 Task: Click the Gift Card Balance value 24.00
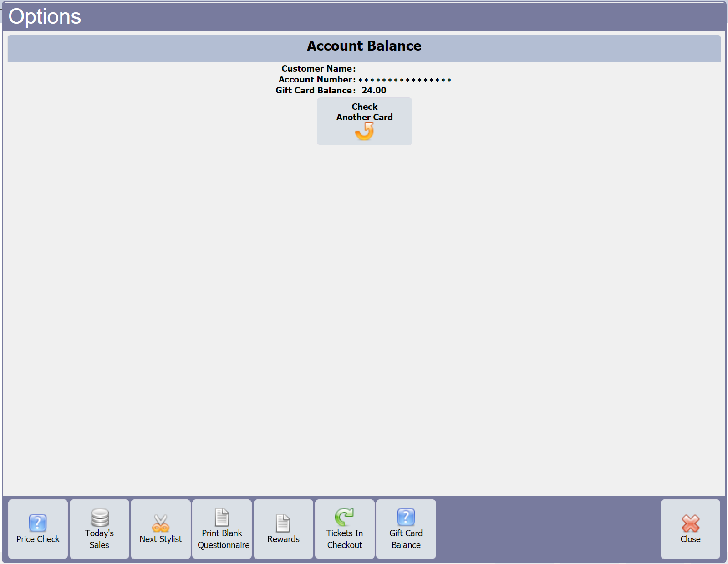[x=374, y=90]
